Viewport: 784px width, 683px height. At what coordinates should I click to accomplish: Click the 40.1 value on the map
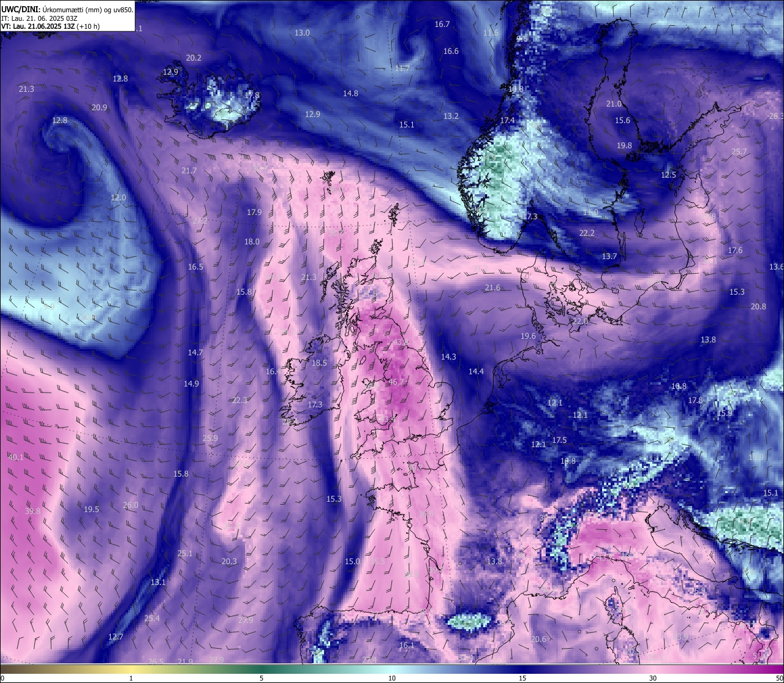(17, 457)
